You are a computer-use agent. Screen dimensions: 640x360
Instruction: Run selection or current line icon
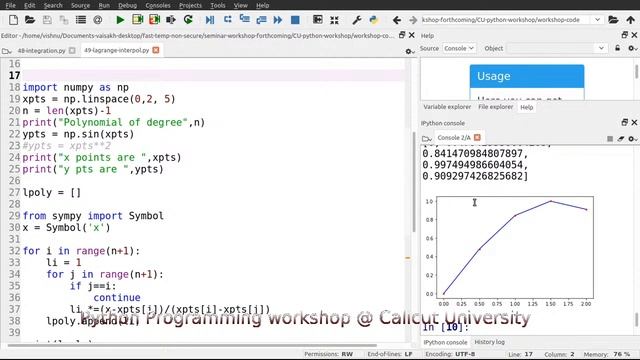[171, 20]
